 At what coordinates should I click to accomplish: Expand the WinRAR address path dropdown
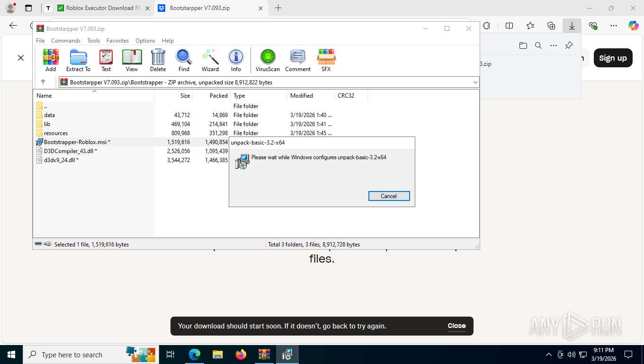pos(475,82)
